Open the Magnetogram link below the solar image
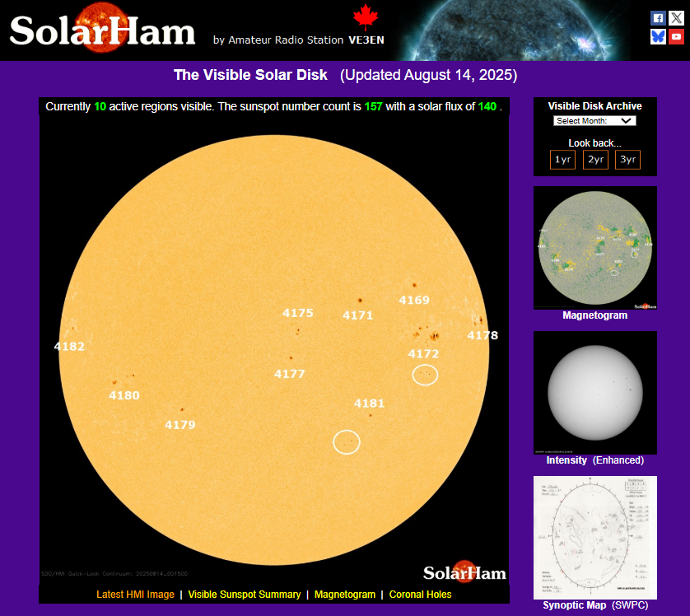Screen dimensions: 690x616 pos(344,595)
